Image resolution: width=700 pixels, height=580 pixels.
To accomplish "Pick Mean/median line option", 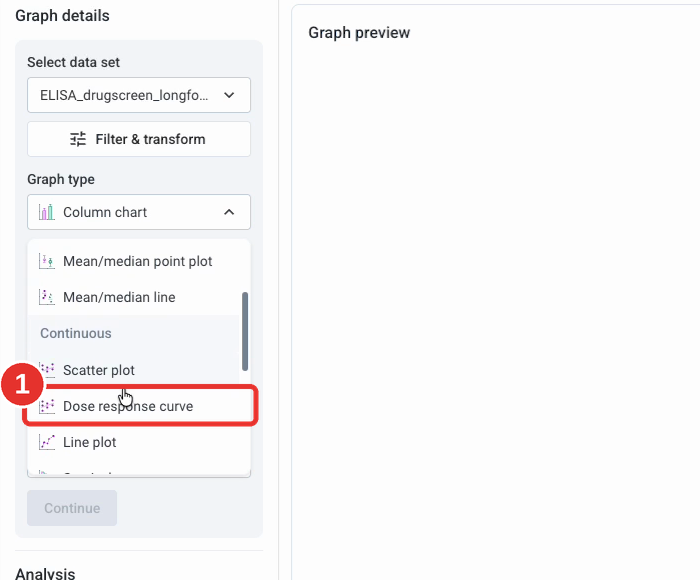I will point(133,297).
